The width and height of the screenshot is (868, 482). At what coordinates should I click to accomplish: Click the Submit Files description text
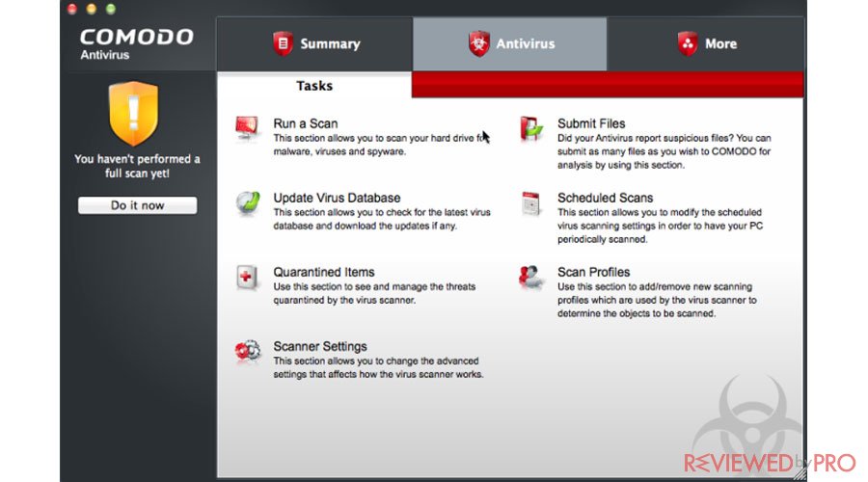pyautogui.click(x=664, y=151)
